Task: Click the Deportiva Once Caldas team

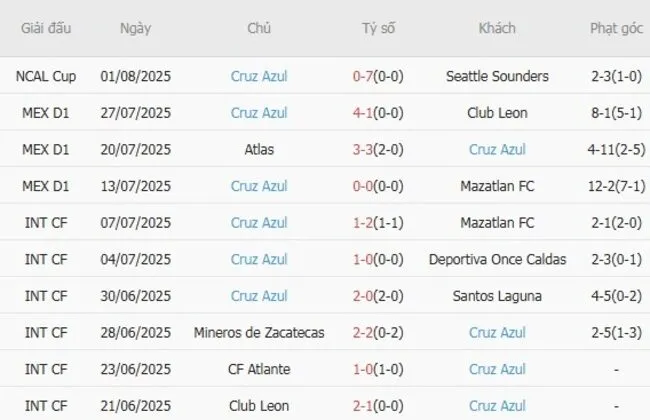Action: click(497, 259)
